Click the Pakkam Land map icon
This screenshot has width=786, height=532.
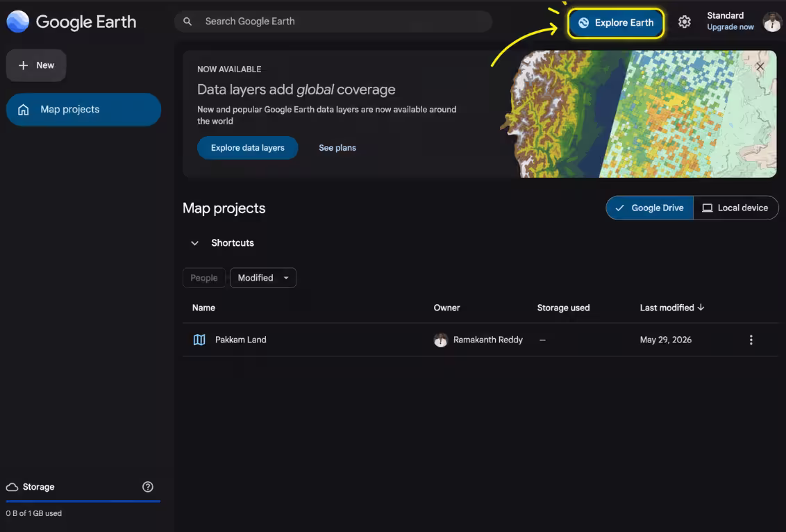pos(199,340)
